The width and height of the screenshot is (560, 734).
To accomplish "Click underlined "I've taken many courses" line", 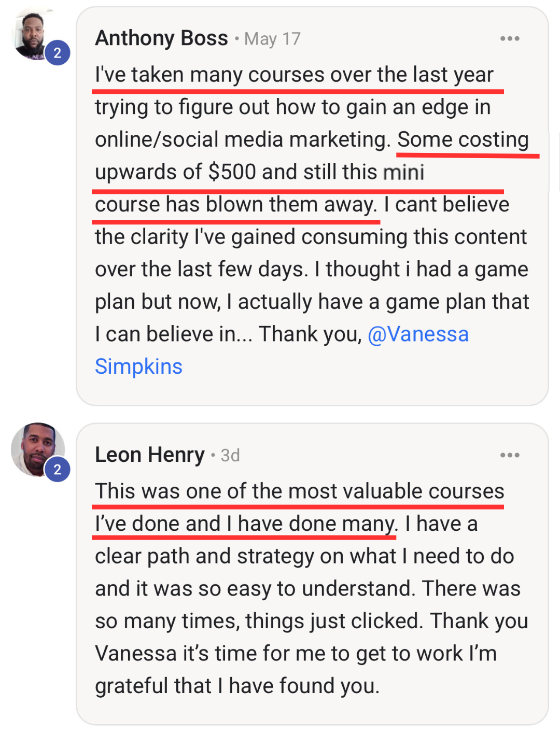I will coord(294,75).
